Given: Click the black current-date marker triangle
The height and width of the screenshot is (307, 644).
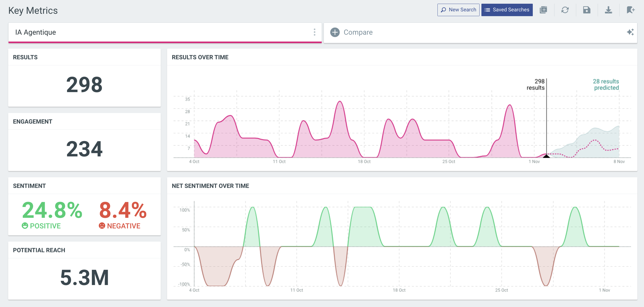Looking at the screenshot, I should pos(547,156).
